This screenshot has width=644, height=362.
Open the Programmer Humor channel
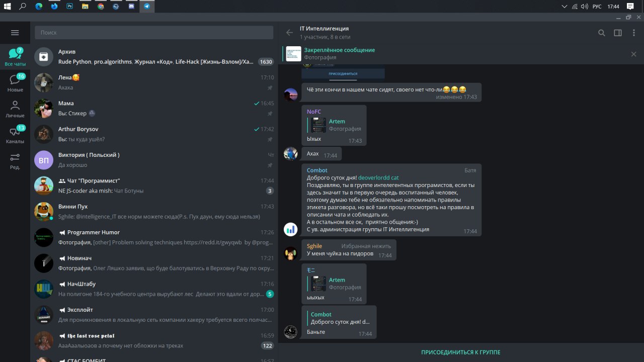pos(154,237)
